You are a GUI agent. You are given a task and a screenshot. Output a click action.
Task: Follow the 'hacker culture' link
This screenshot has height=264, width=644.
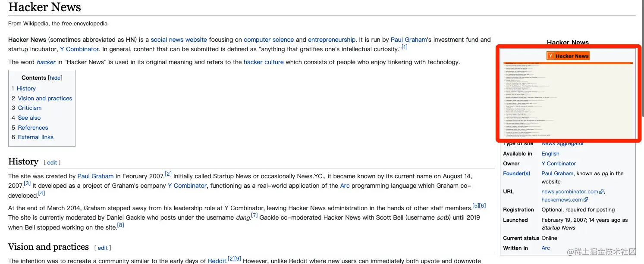click(264, 62)
